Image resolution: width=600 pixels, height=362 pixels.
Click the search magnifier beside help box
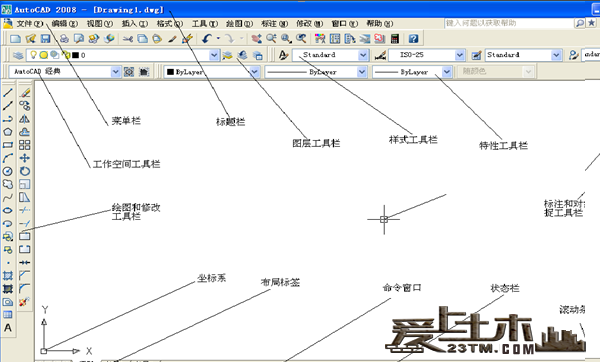[x=580, y=23]
